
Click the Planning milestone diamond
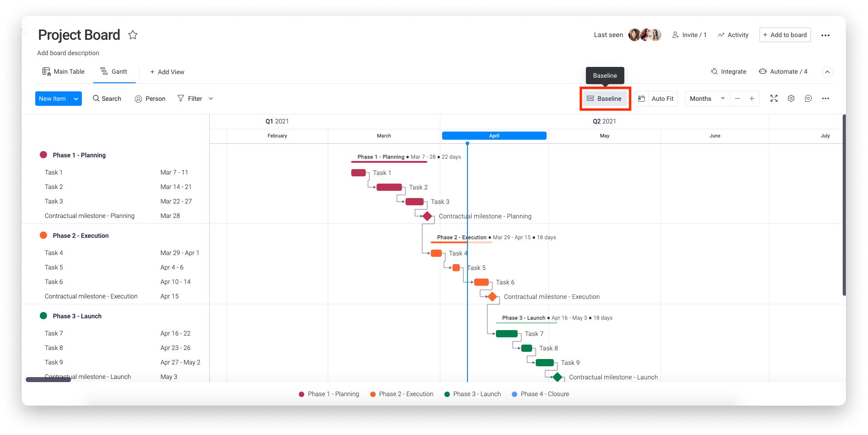point(427,216)
